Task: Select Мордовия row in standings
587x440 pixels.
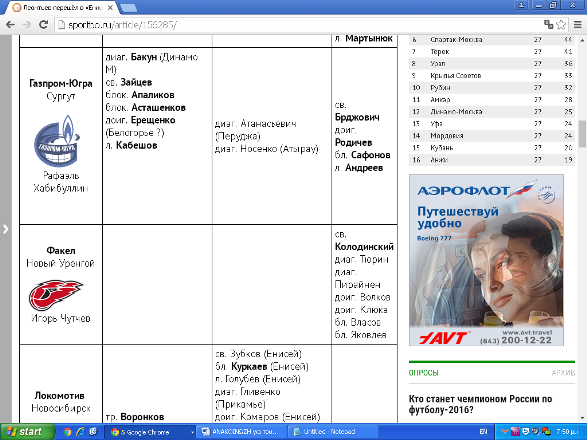Action: (492, 135)
